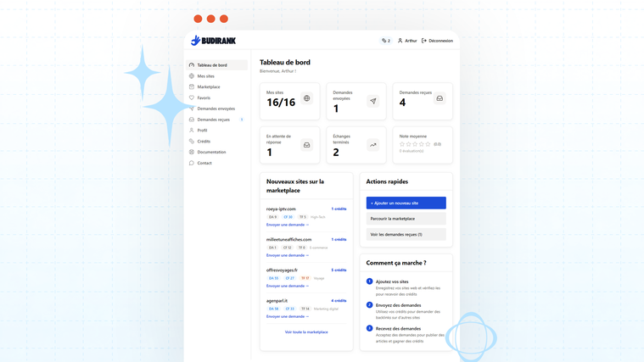Click the globe icon on Mes sites card
644x362 pixels.
(x=307, y=98)
